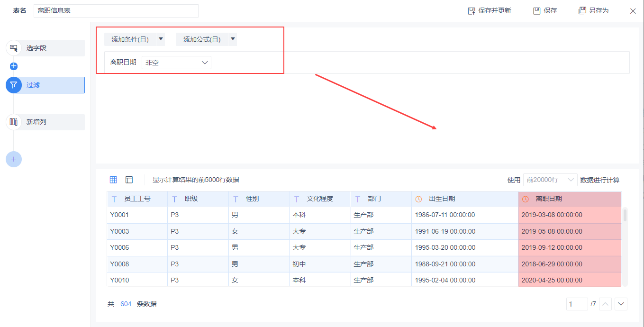The image size is (644, 327).
Task: Expand 添加公式(且) dropdown arrow
Action: pyautogui.click(x=233, y=39)
